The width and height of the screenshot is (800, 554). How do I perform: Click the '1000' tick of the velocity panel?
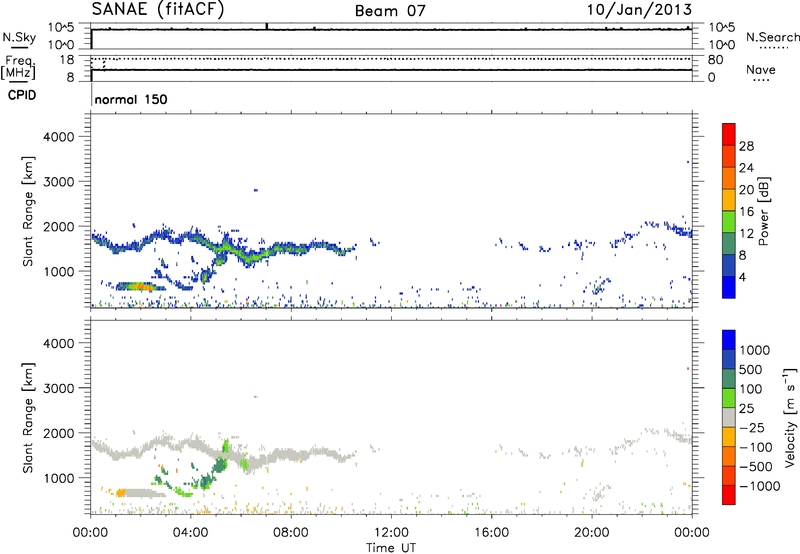59,478
